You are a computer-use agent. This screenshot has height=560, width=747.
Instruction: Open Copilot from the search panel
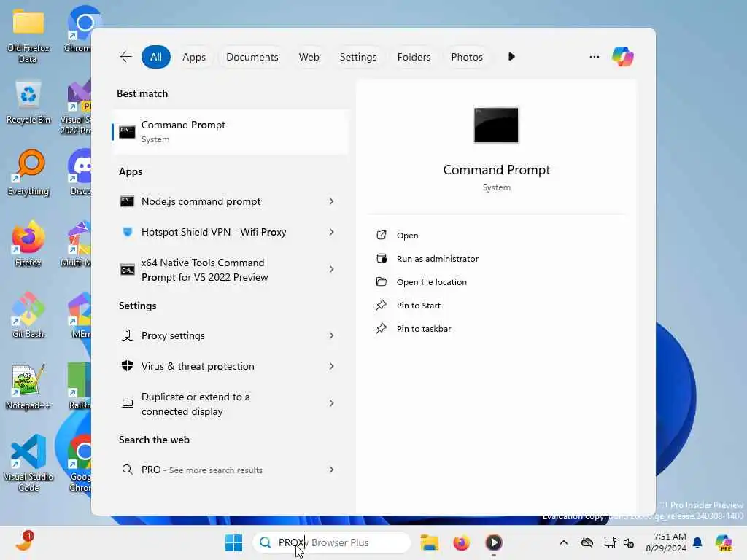point(623,57)
